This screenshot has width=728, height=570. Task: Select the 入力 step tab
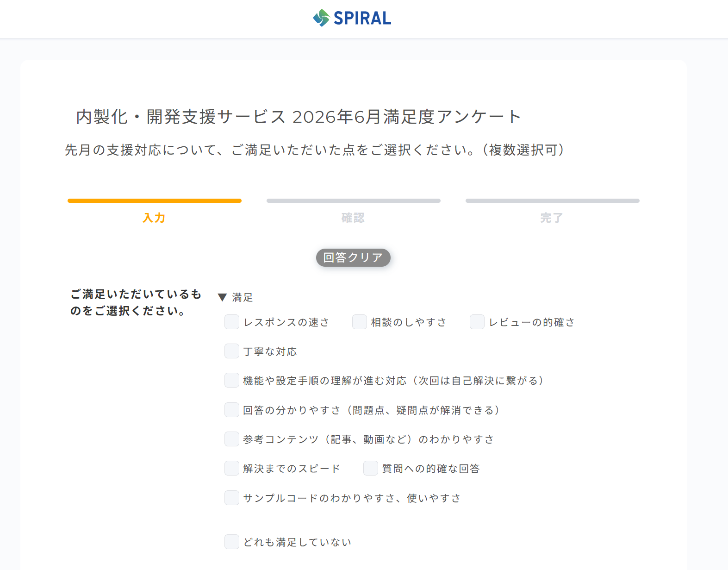point(154,218)
